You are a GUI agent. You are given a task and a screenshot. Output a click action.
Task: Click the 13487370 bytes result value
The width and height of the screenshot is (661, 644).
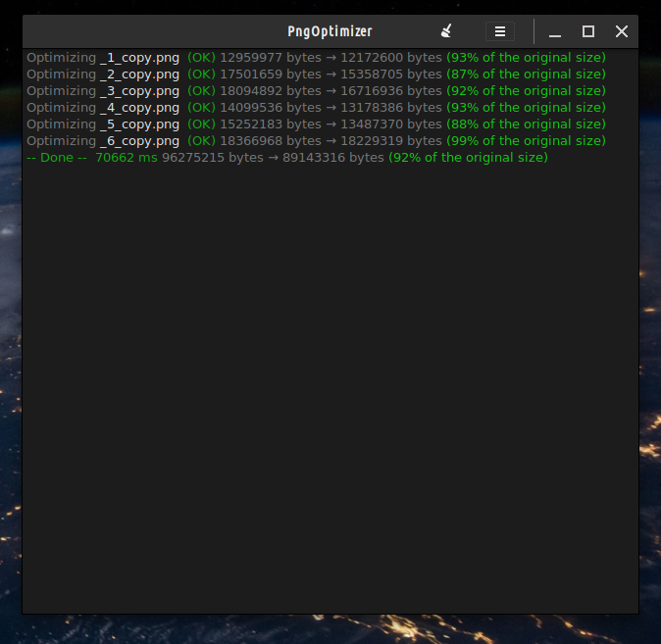(x=391, y=124)
